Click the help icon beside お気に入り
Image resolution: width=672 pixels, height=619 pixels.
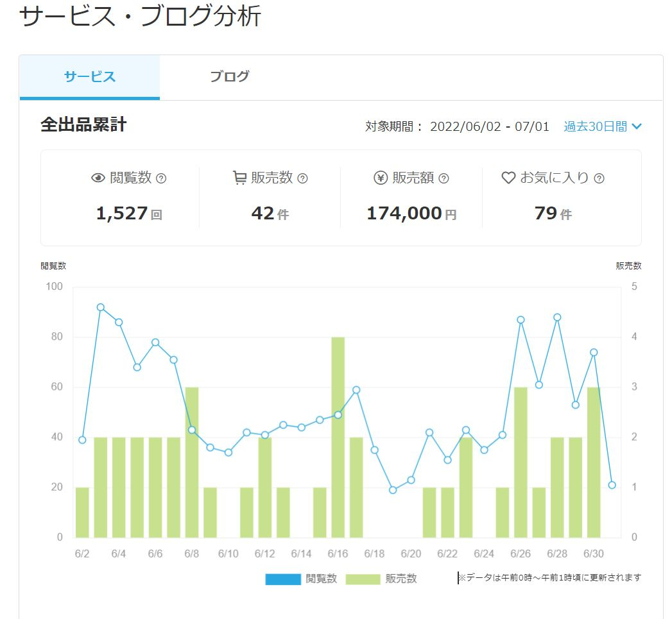(599, 178)
